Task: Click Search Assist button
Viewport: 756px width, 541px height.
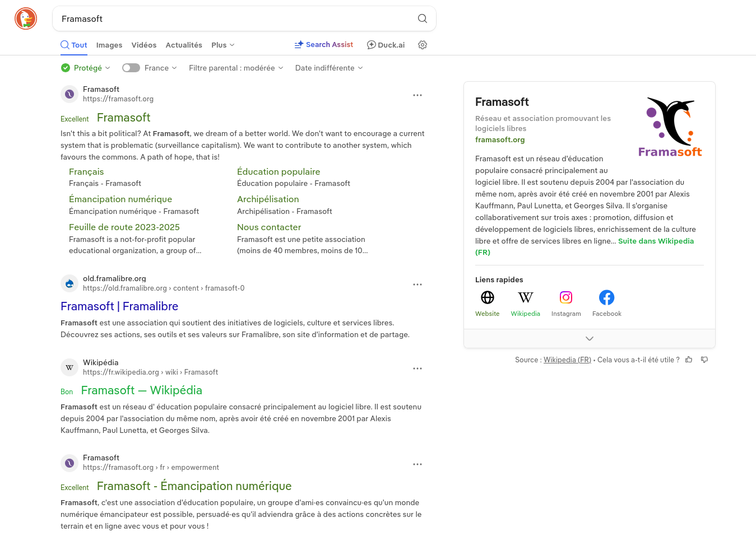Action: 324,45
